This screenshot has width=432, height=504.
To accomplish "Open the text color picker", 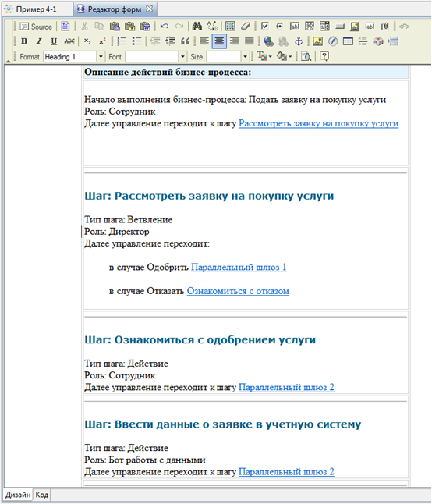I will click(264, 56).
